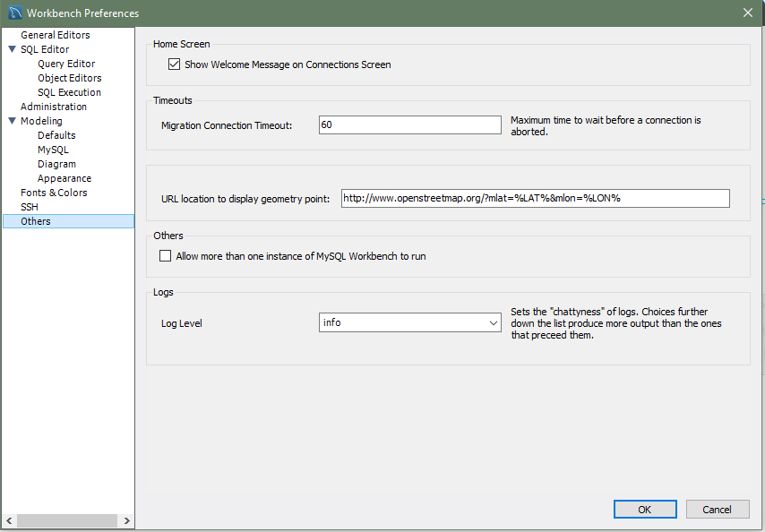
Task: Click the geometry point URL location field
Action: point(535,198)
